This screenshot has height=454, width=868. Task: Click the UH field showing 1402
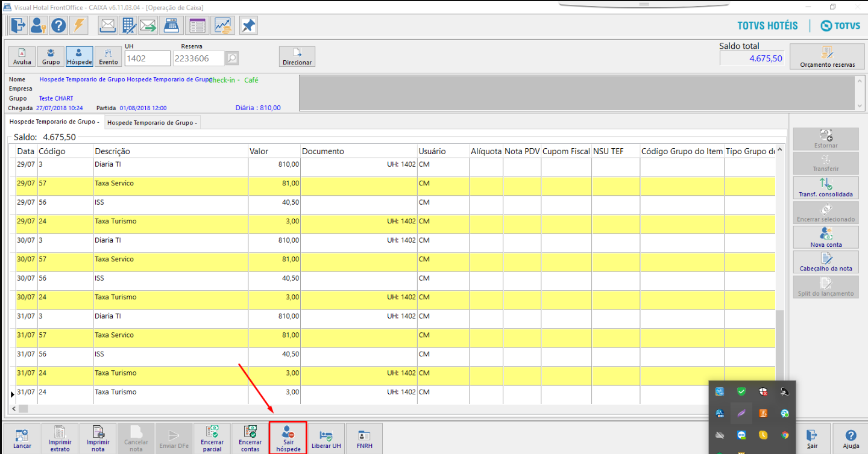(148, 58)
